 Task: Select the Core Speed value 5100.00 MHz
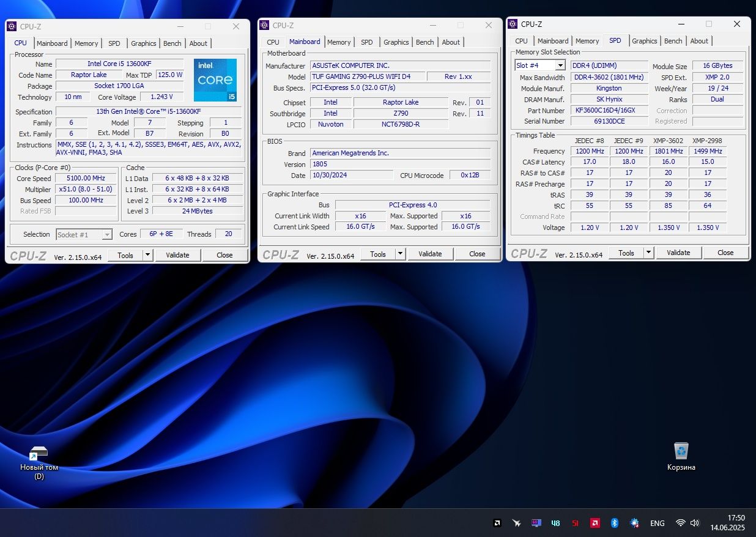[x=86, y=179]
